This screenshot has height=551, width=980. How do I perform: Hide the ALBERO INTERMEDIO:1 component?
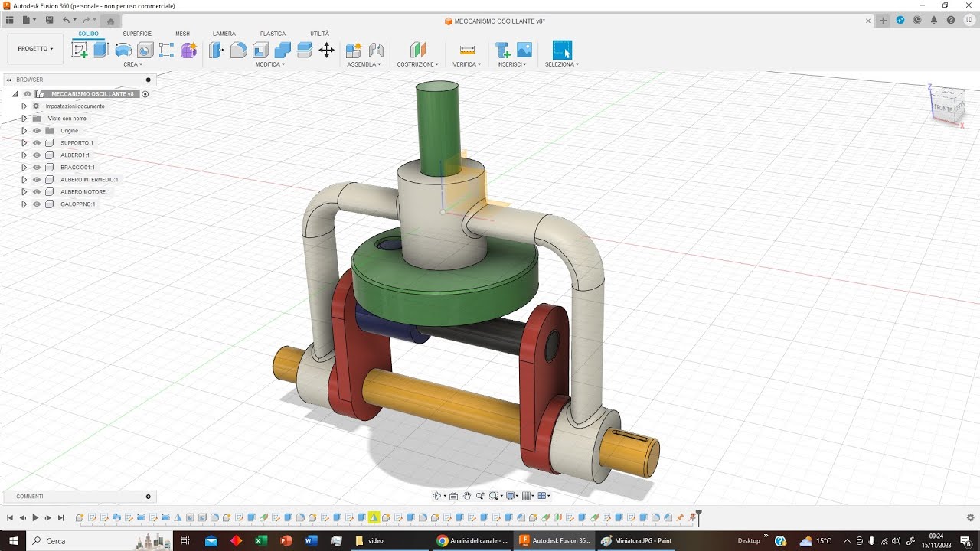[37, 180]
